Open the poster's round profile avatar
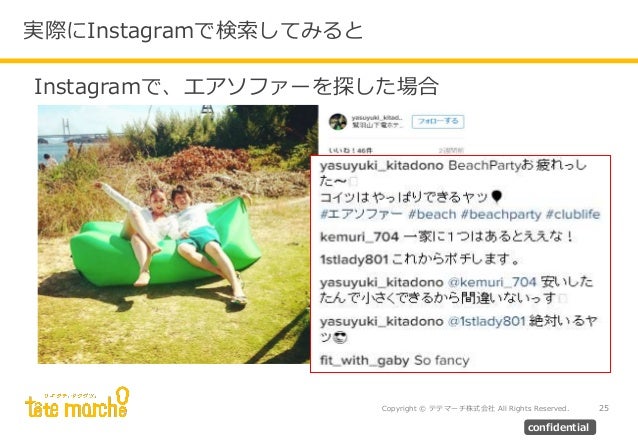 click(x=338, y=122)
